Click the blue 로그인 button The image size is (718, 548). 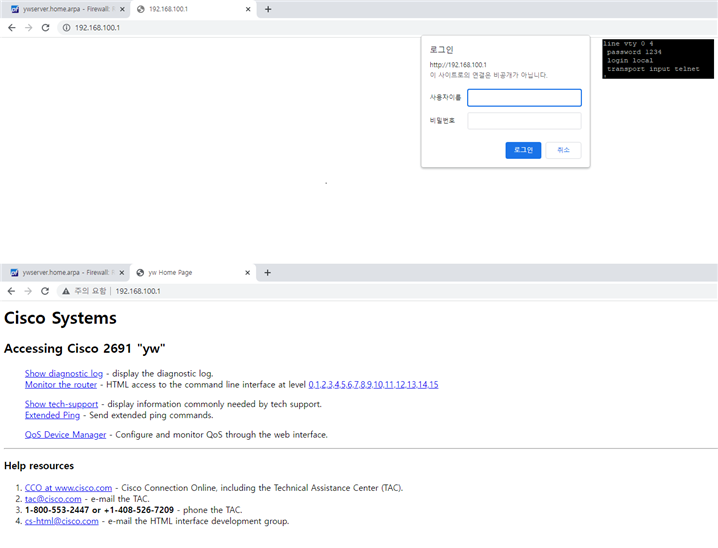[523, 150]
